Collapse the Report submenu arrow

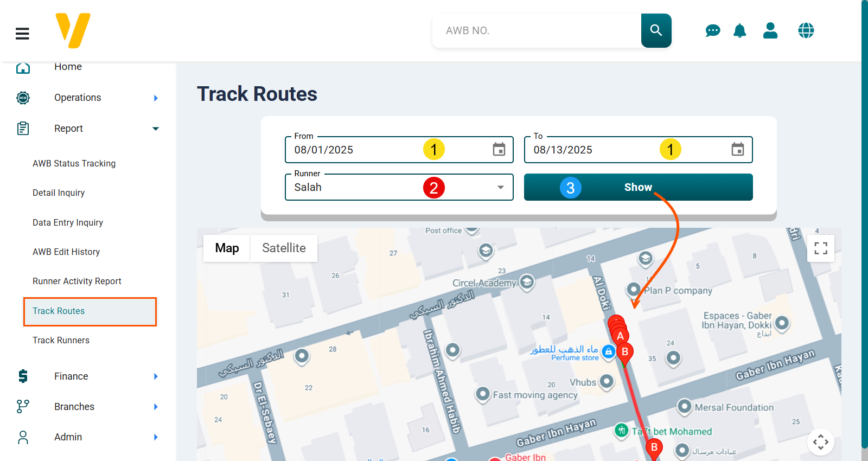[x=156, y=129]
